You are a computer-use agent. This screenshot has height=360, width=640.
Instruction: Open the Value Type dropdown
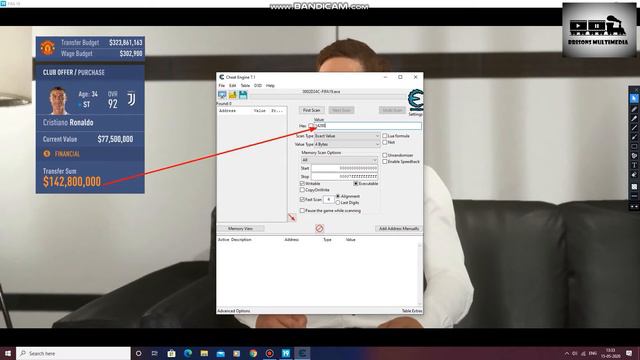coord(347,144)
